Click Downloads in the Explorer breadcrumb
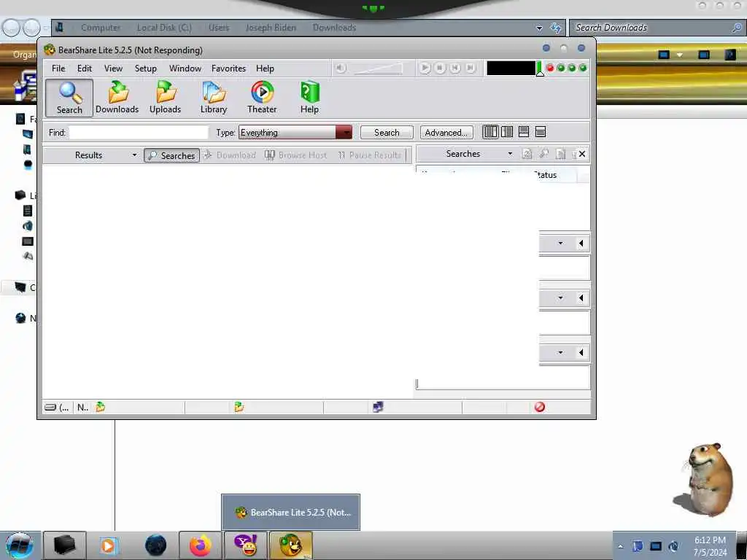The height and width of the screenshot is (560, 747). (334, 28)
